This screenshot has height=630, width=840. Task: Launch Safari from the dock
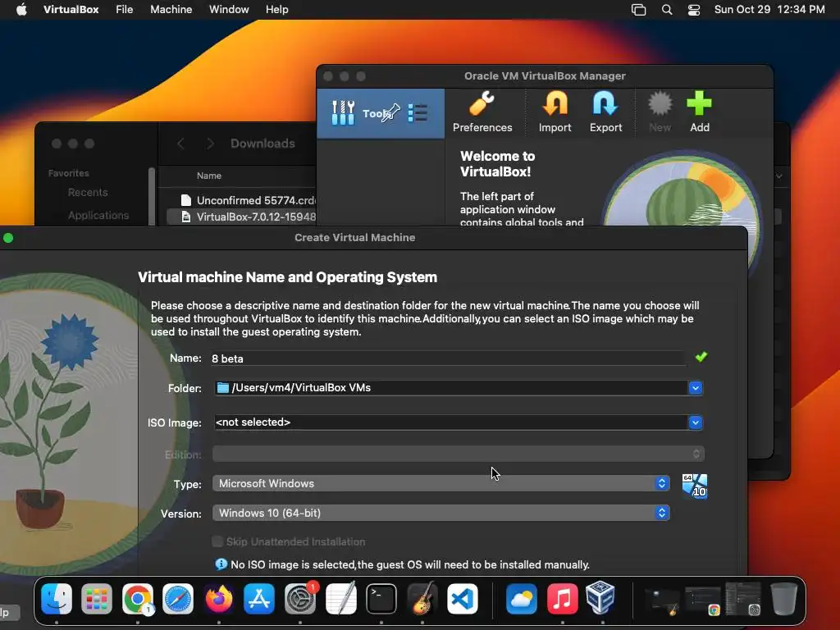coord(178,598)
